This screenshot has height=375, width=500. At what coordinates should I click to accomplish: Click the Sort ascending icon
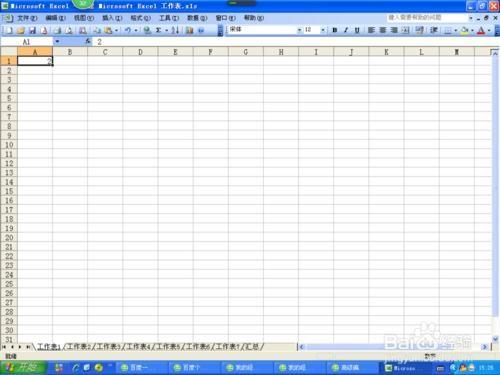click(175, 30)
